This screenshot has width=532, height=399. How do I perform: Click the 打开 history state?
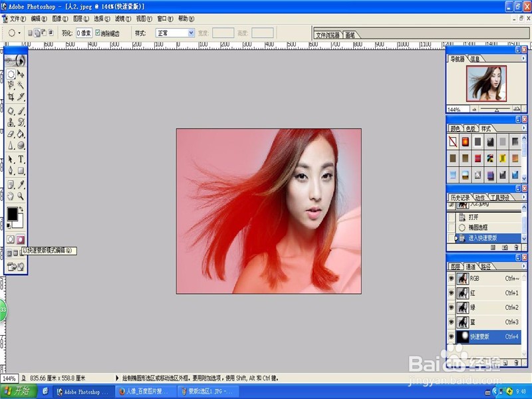[485, 217]
